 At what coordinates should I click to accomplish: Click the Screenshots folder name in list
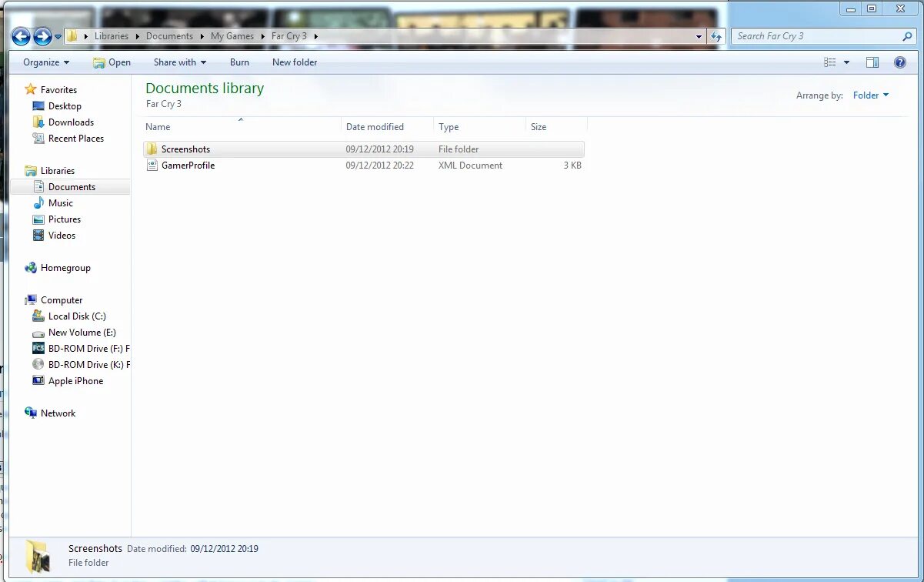click(185, 149)
